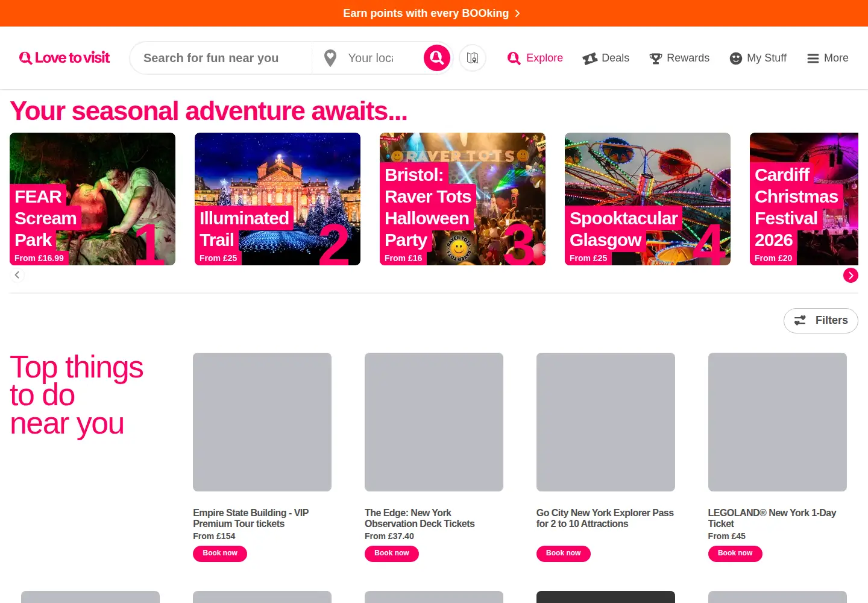Click the Empire State Building image placeholder
This screenshot has width=868, height=603.
262,422
